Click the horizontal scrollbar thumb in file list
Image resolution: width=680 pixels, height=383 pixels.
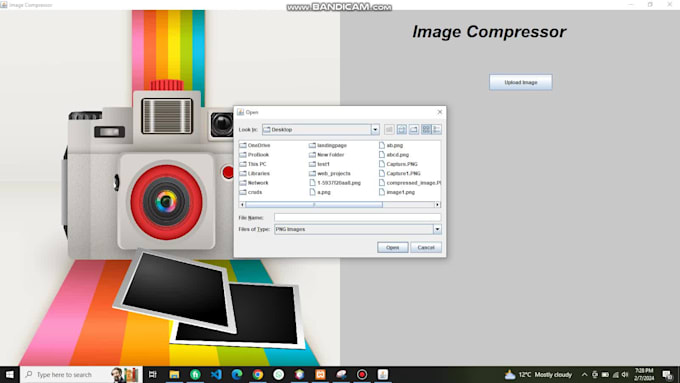coord(314,204)
